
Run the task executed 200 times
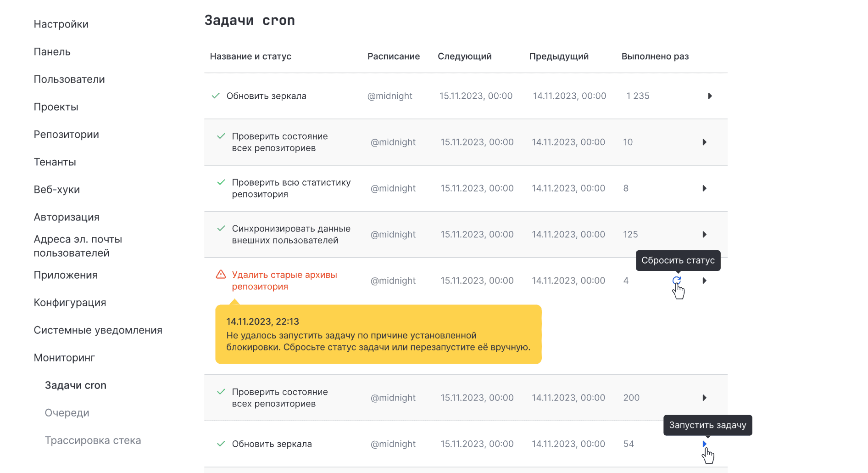(704, 398)
